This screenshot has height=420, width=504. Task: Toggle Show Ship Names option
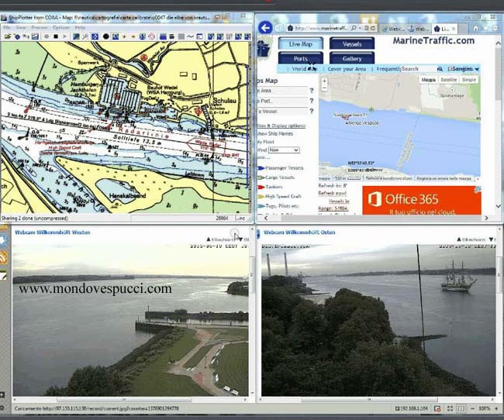[274, 133]
